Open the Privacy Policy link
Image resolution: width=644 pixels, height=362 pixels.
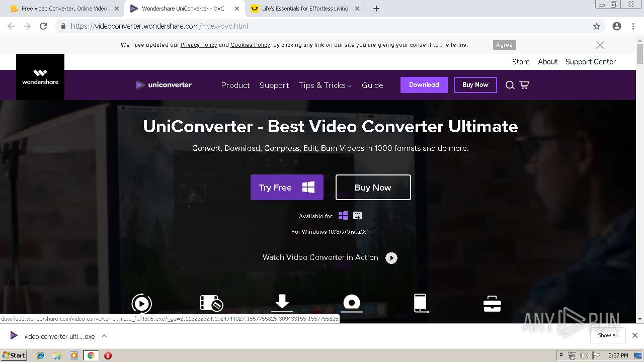[199, 45]
